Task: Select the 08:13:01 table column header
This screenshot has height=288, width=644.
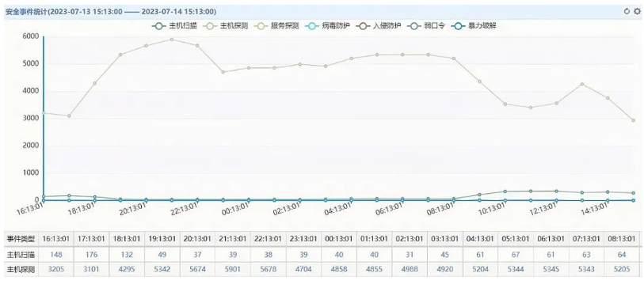Action: [622, 239]
